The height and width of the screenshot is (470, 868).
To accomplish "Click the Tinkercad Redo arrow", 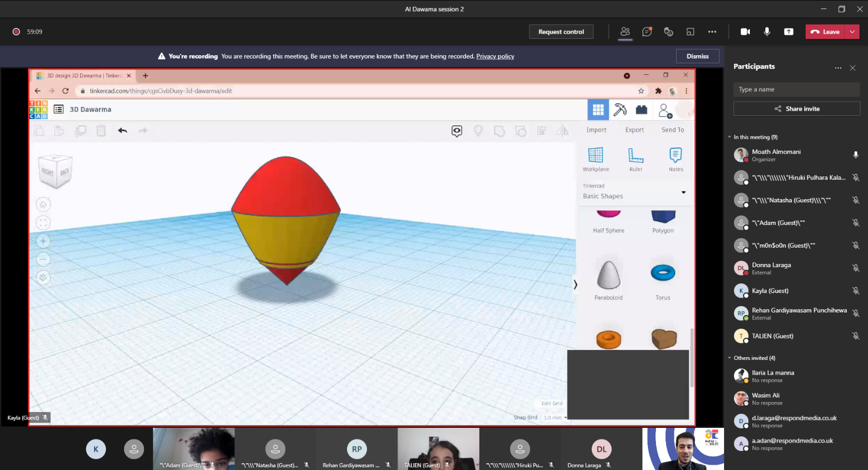I will tap(143, 131).
